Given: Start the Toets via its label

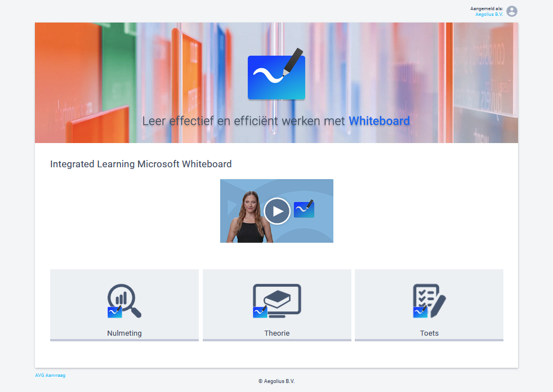Looking at the screenshot, I should coord(429,333).
